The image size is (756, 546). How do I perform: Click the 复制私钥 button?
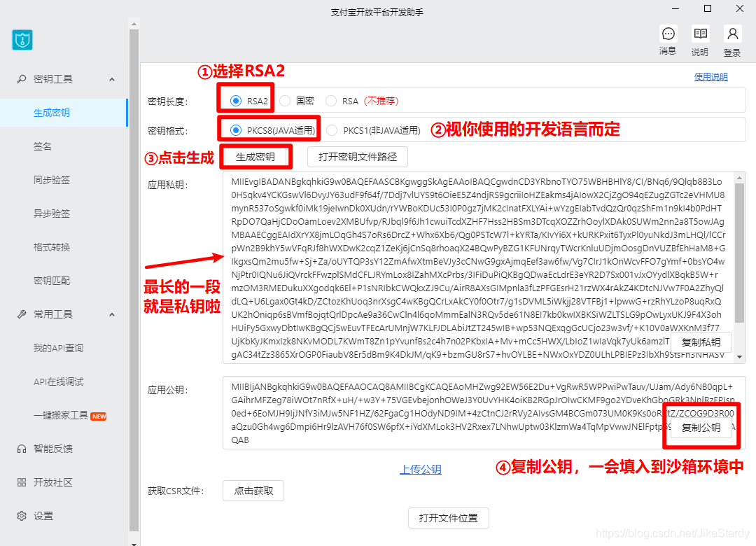click(701, 342)
